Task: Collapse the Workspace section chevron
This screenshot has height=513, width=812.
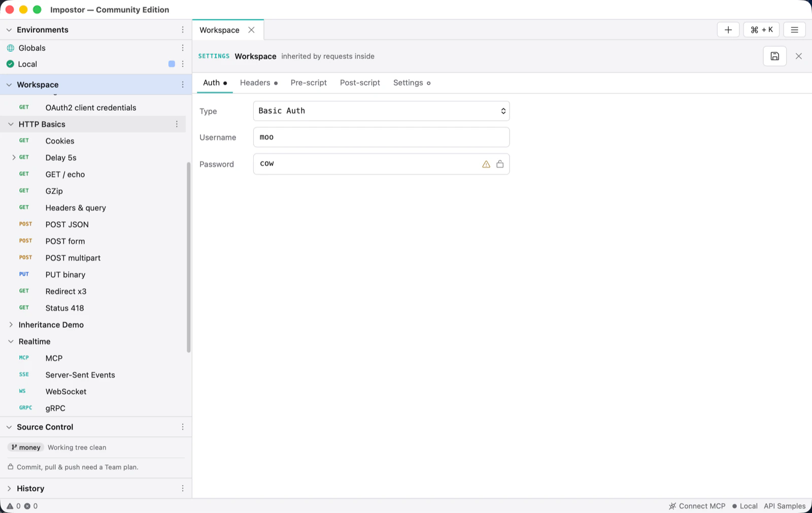Action: point(9,85)
